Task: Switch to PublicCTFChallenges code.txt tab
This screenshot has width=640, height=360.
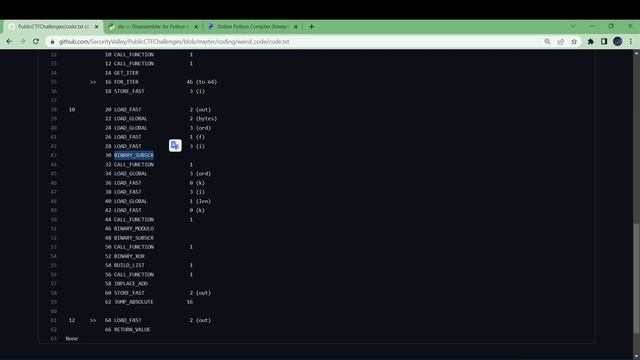Action: (x=53, y=27)
